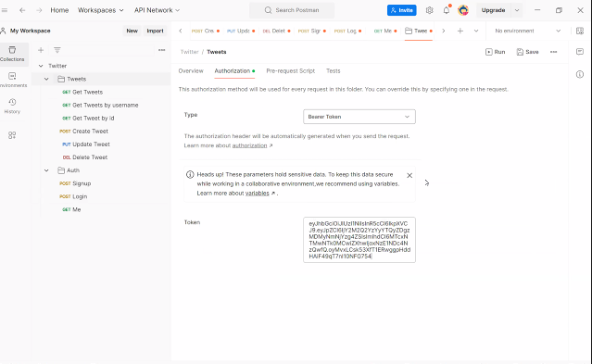Switch to the Tests tab

333,71
